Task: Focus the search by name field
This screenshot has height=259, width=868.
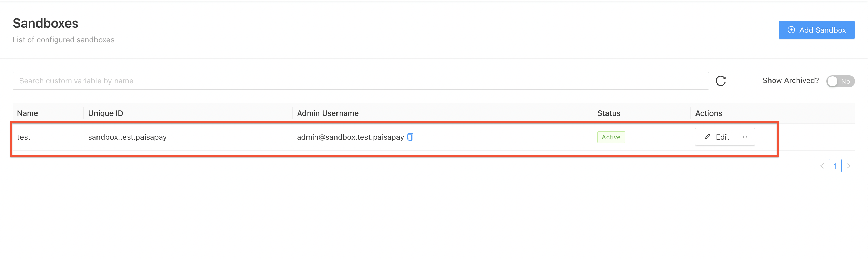Action: tap(360, 81)
